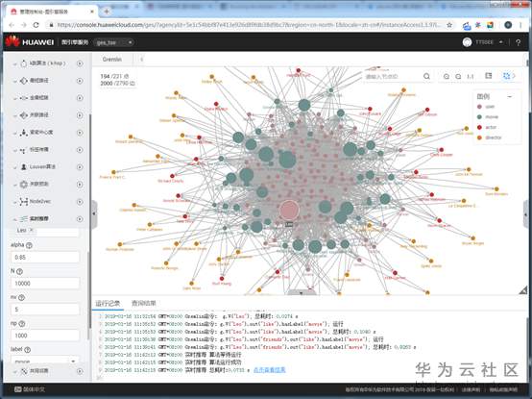
Task: Remove the Leo tag from source field
Action: click(31, 230)
